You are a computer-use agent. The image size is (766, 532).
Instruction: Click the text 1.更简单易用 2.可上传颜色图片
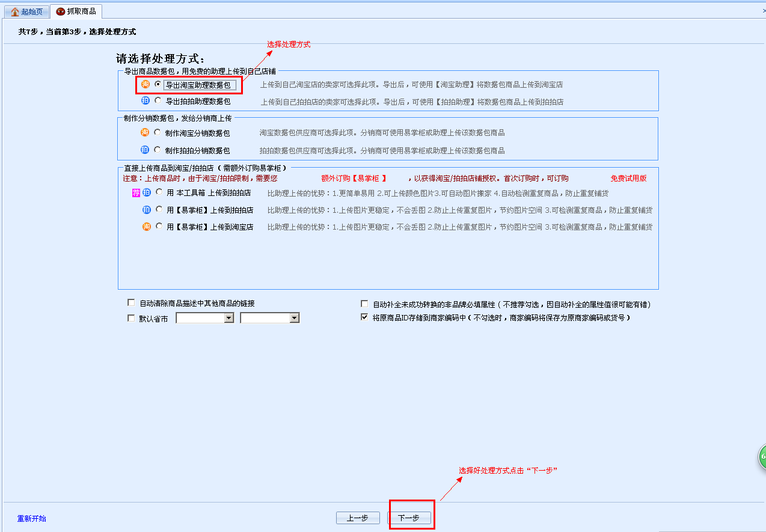click(382, 194)
